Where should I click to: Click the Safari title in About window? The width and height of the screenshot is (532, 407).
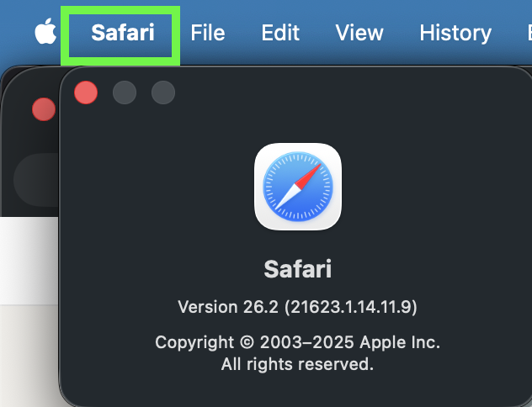(x=298, y=269)
